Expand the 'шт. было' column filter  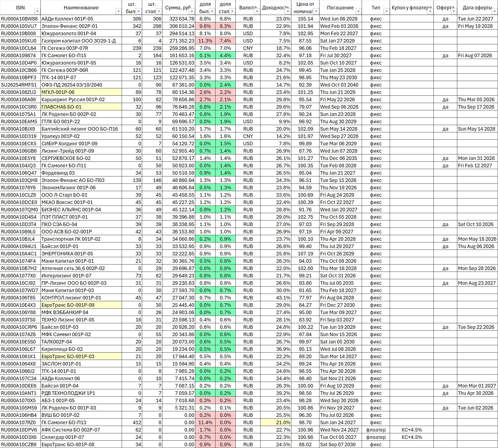139,11
